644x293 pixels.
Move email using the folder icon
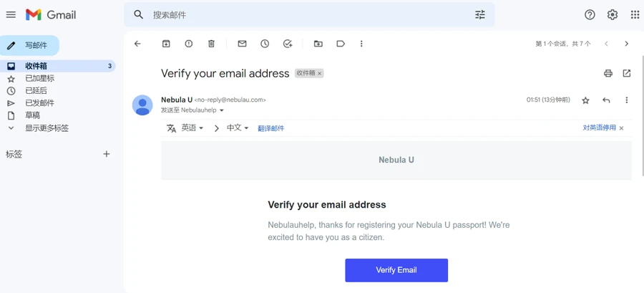[318, 44]
